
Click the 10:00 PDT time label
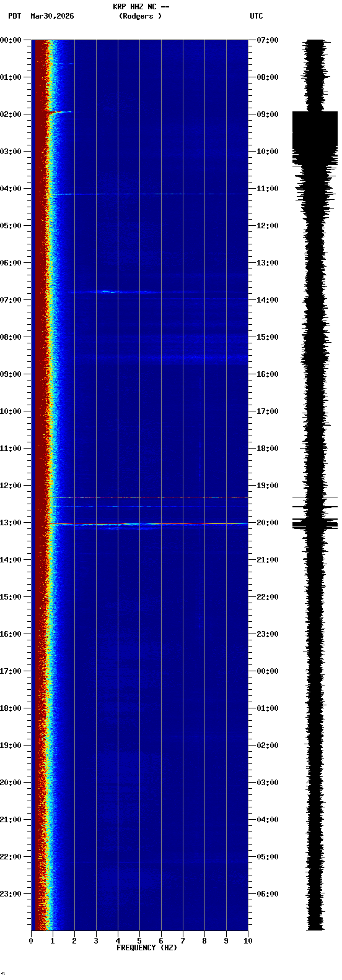click(x=11, y=411)
